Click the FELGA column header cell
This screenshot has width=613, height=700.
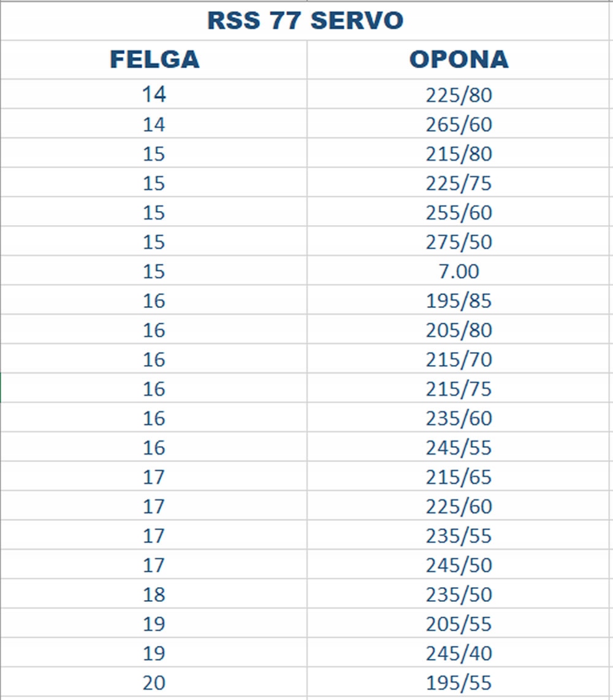point(154,60)
